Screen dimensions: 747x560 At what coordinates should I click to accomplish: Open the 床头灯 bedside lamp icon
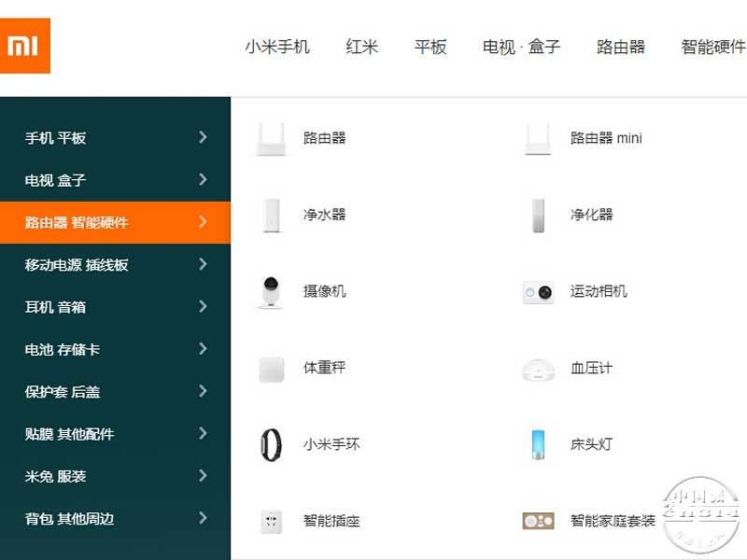tap(538, 445)
